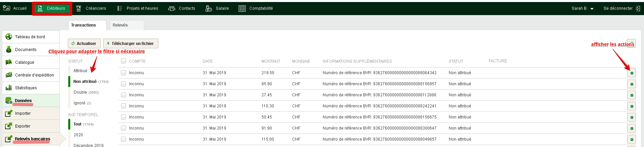Click the Importer arrow icon
The height and width of the screenshot is (147, 644).
point(9,113)
